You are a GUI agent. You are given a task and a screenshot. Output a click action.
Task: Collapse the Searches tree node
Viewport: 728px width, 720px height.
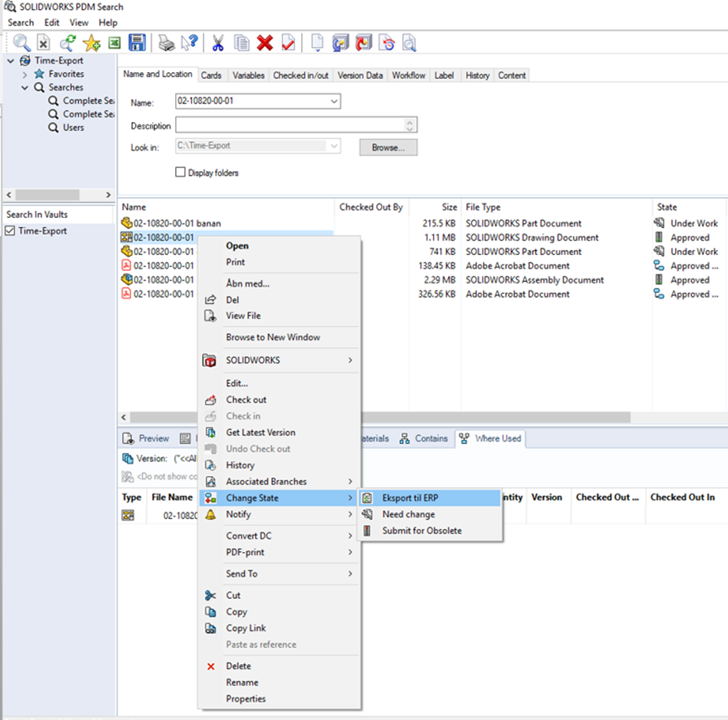tap(25, 88)
